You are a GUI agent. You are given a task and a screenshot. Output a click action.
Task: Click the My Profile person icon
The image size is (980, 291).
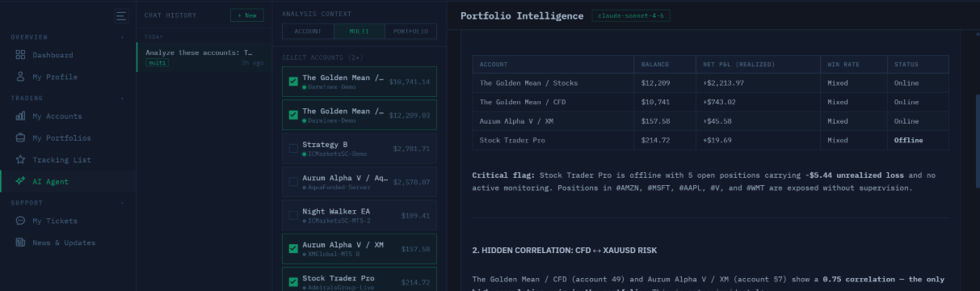(x=20, y=77)
